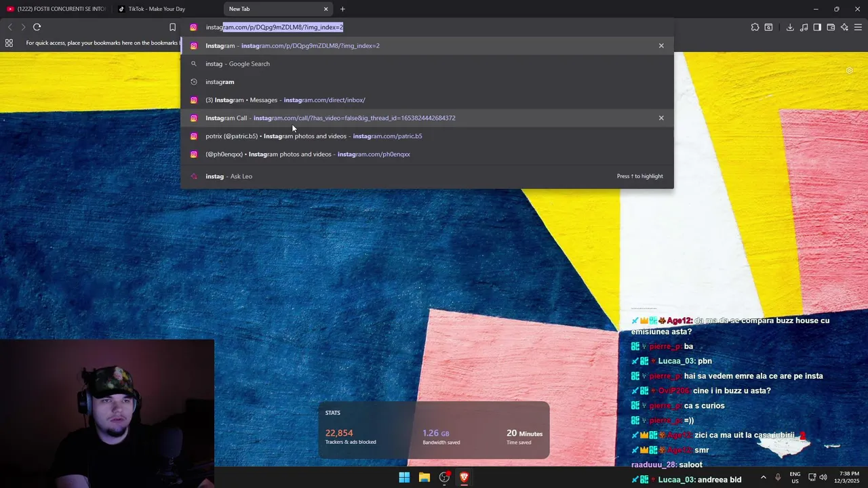
Task: Click Brave browser icon on taskbar
Action: point(464,477)
